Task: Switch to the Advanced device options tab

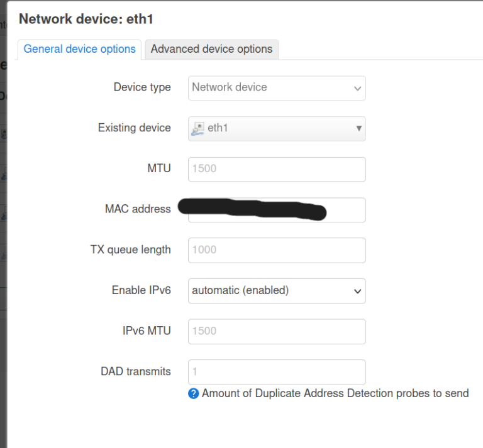Action: pos(211,49)
